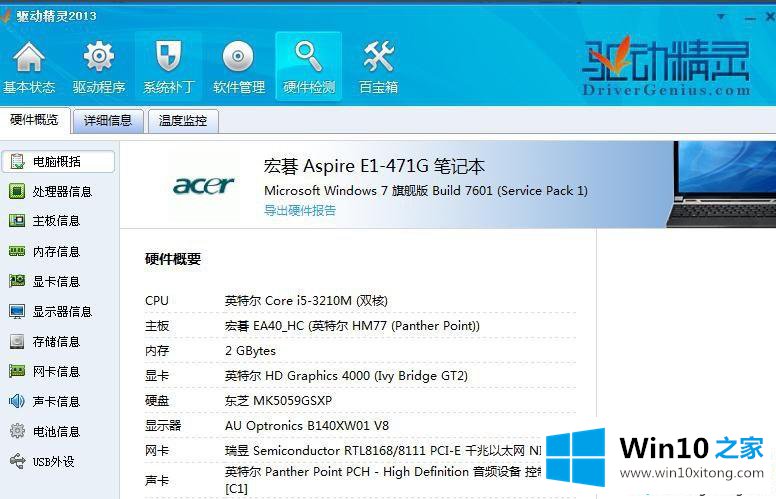
Task: Open the title bar dropdown arrow menu
Action: coord(722,17)
